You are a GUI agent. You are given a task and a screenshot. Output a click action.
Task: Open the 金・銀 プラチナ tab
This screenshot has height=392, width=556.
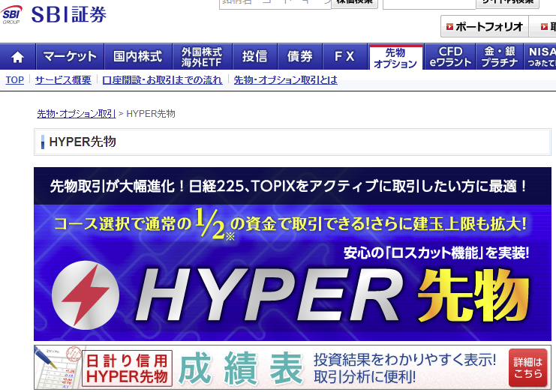click(x=500, y=57)
